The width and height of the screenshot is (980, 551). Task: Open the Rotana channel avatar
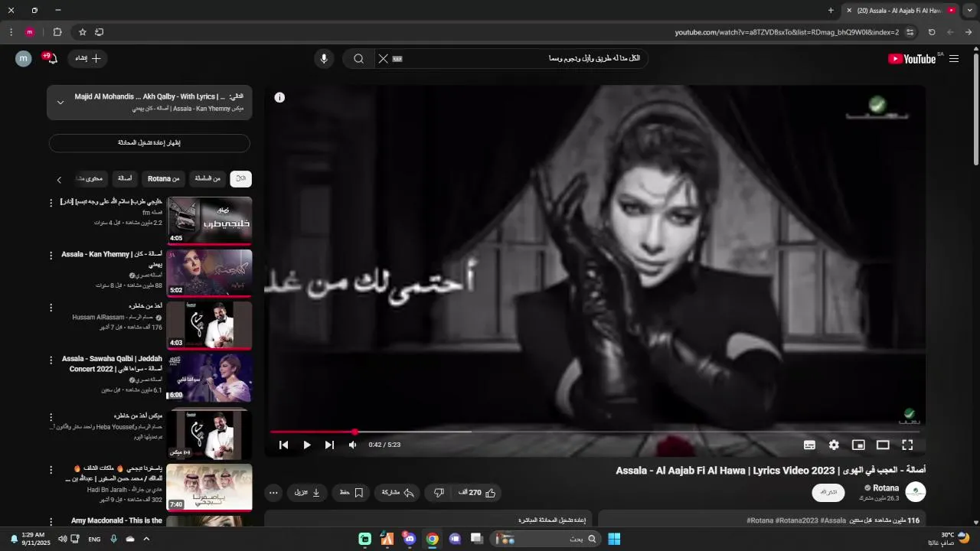pyautogui.click(x=915, y=492)
